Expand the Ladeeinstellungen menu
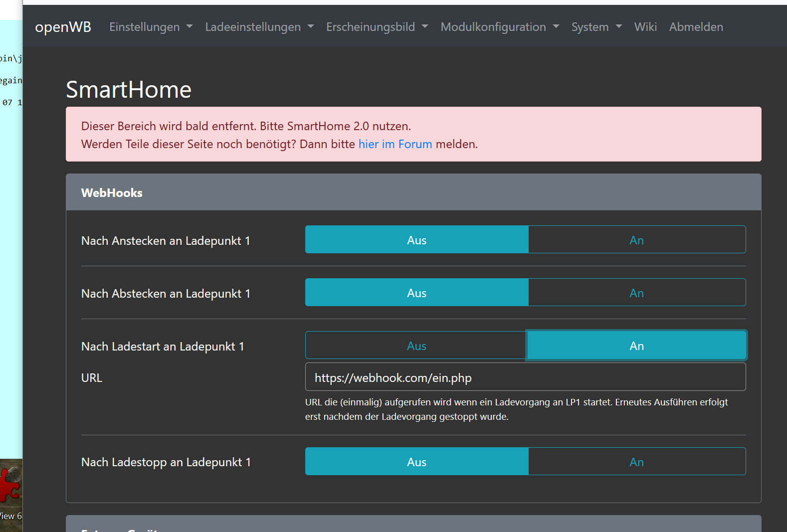The image size is (787, 532). click(259, 27)
